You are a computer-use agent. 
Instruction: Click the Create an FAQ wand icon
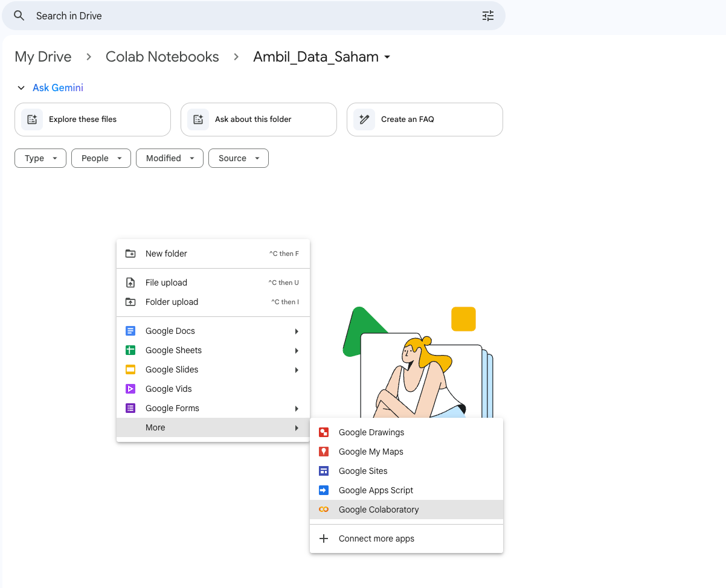click(x=364, y=120)
